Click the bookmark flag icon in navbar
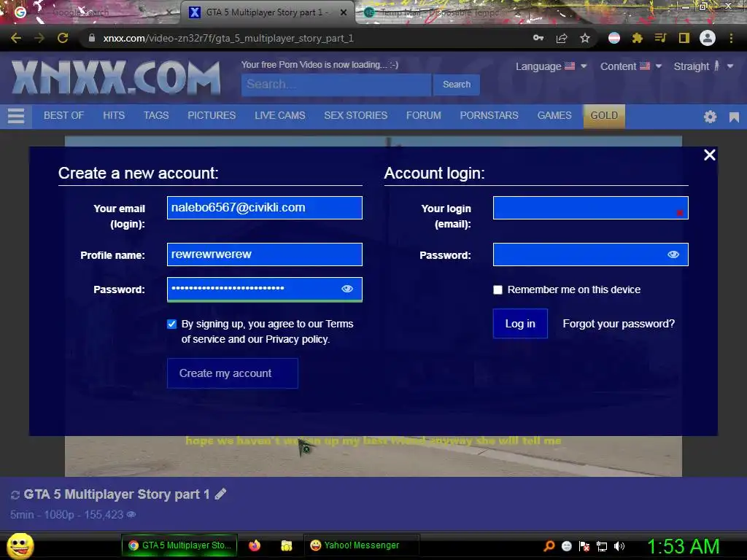This screenshot has width=747, height=560. (x=734, y=117)
